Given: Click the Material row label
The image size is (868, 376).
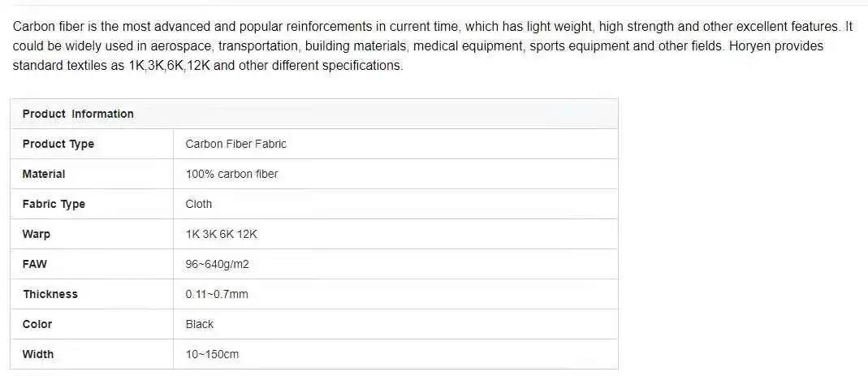Looking at the screenshot, I should pyautogui.click(x=44, y=174).
